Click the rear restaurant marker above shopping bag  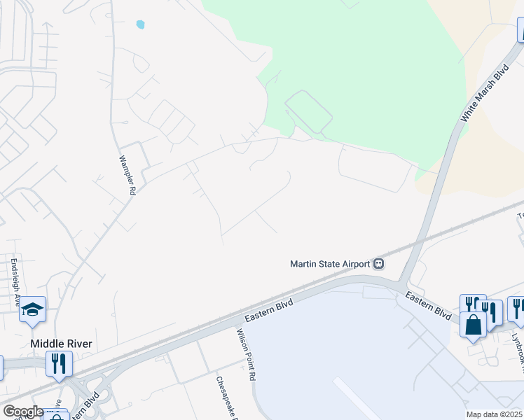click(473, 302)
